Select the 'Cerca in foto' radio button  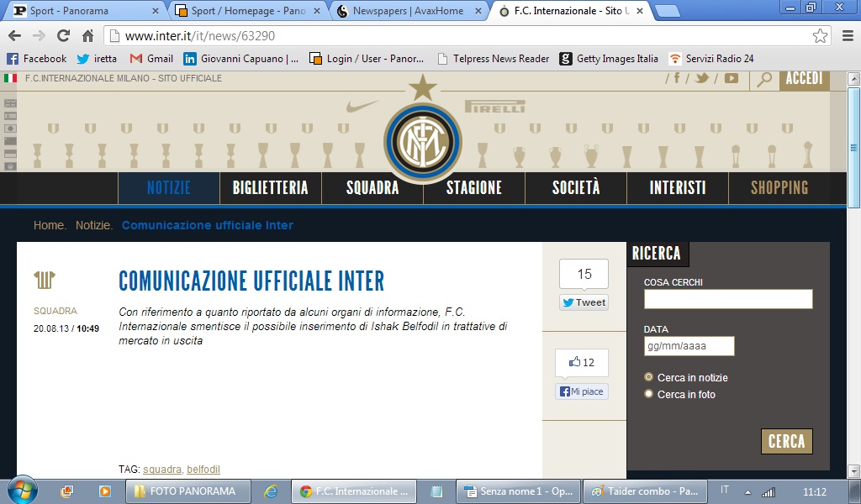pos(648,394)
